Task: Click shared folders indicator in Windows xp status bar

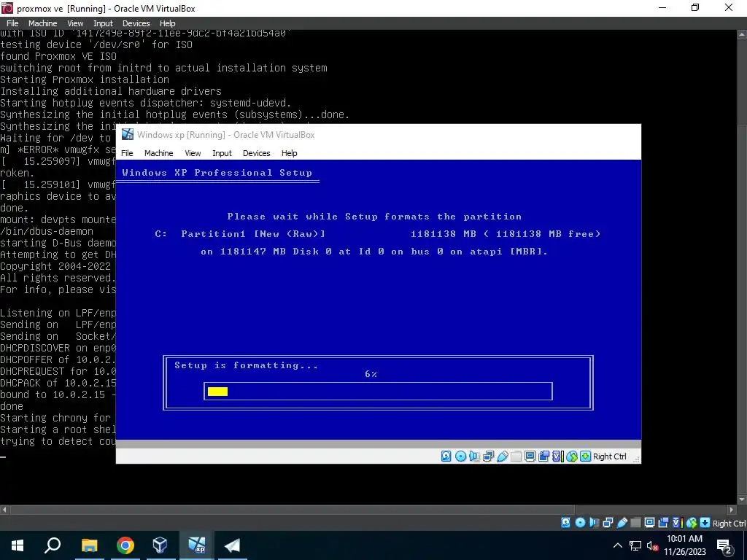Action: (516, 456)
